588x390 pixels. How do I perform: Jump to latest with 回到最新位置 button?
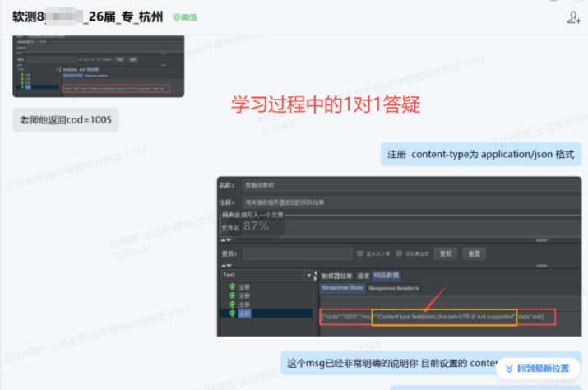click(536, 369)
